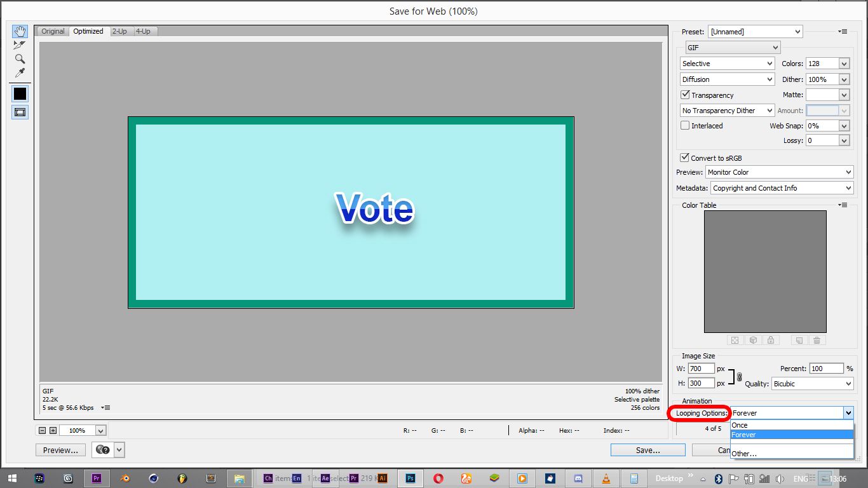The height and width of the screenshot is (488, 868).
Task: Open the Lossy value dropdown
Action: coord(844,140)
